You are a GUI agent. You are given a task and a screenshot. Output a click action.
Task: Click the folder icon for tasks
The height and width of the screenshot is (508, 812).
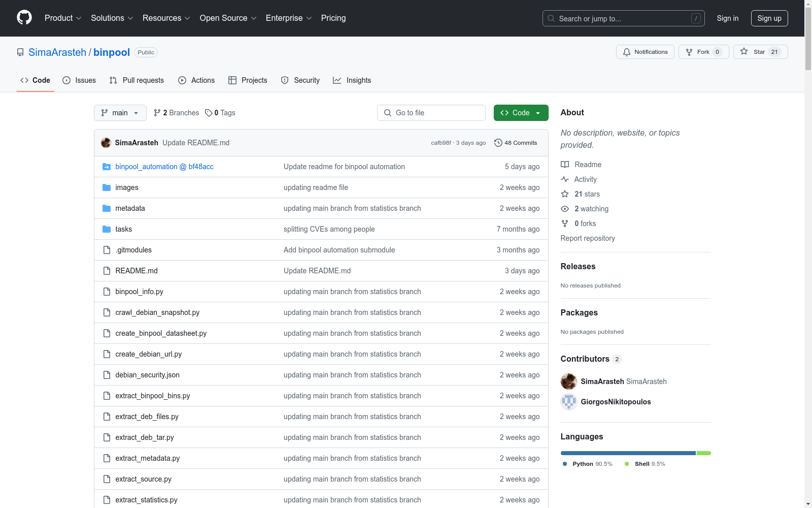(x=107, y=229)
